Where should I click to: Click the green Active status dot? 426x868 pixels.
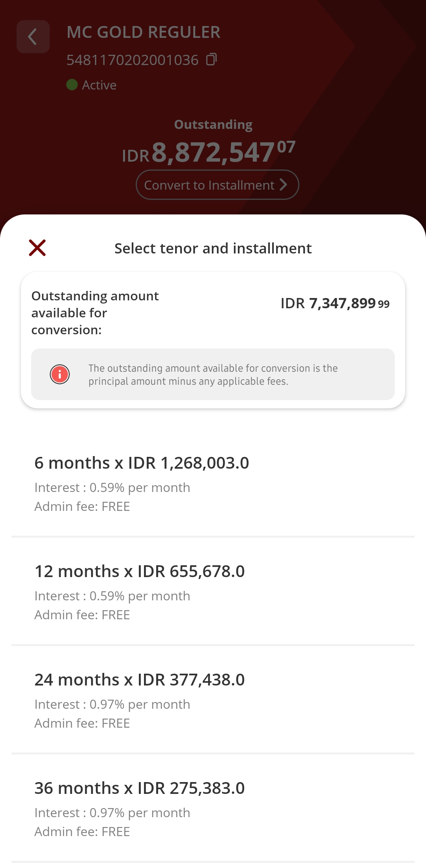(x=72, y=85)
